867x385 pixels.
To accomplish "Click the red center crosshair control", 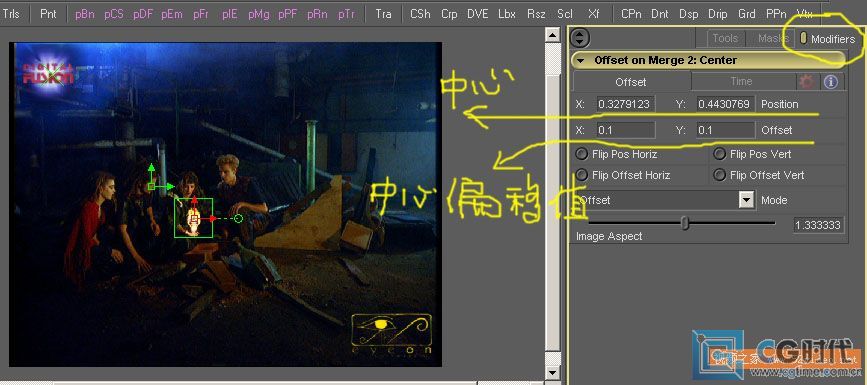I will (x=194, y=220).
